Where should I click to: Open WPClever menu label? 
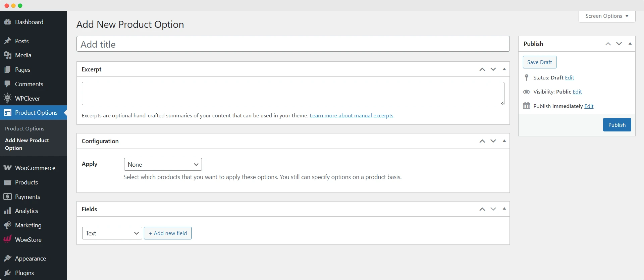pyautogui.click(x=28, y=99)
